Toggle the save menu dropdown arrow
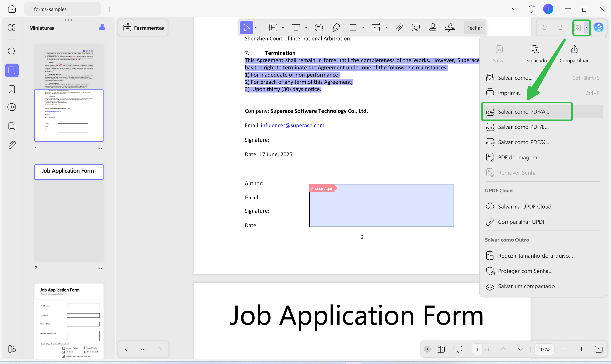 (x=587, y=28)
